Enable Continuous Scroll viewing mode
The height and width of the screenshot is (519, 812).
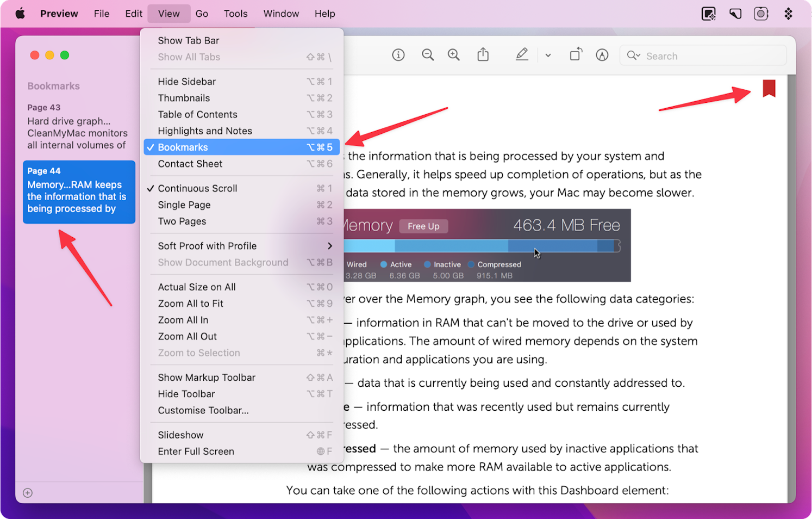(x=198, y=188)
